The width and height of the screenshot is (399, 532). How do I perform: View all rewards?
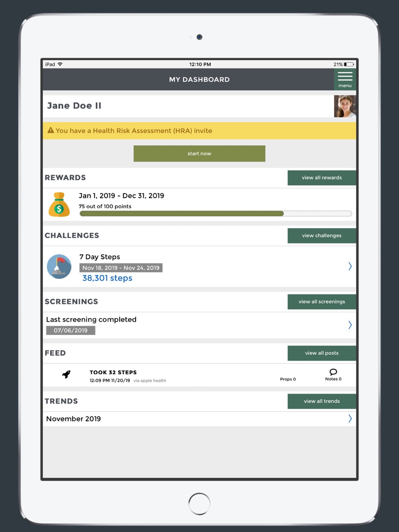322,178
